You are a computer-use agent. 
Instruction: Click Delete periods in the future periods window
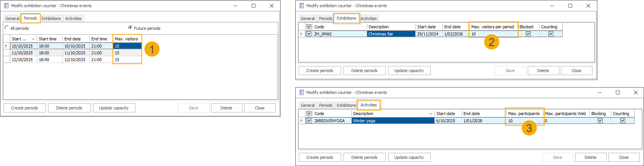(69, 108)
